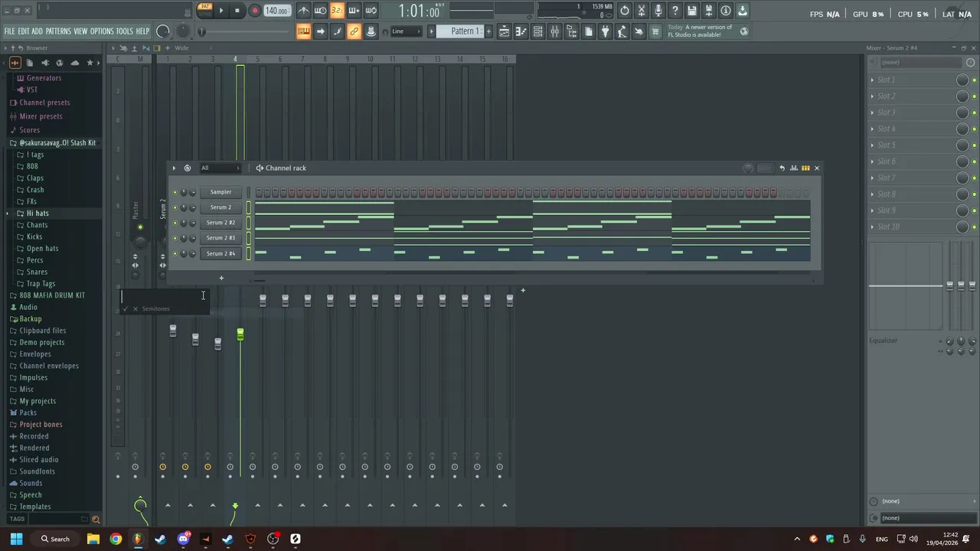The height and width of the screenshot is (551, 980).
Task: Adjust the main pitch knob in toolbar
Action: (x=184, y=31)
